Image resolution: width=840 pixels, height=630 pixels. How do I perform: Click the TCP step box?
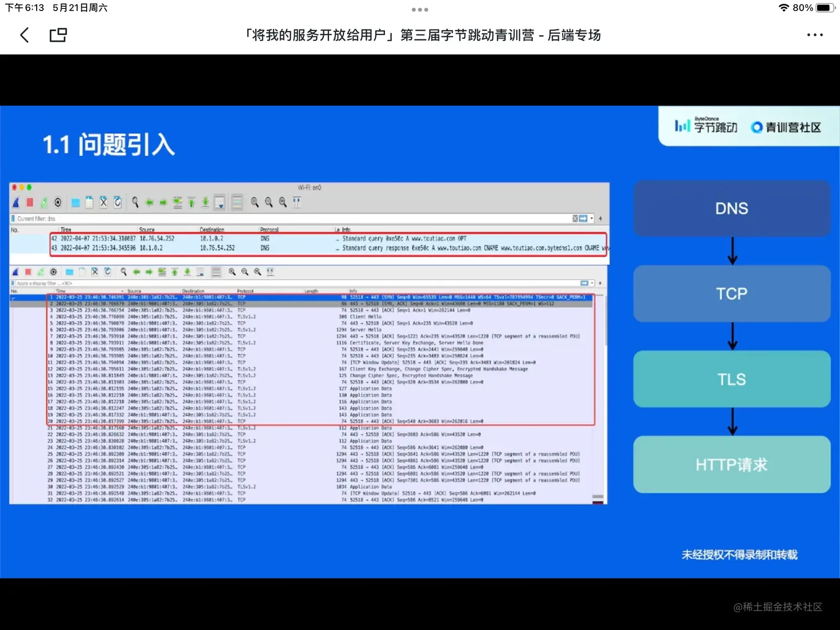(x=732, y=293)
